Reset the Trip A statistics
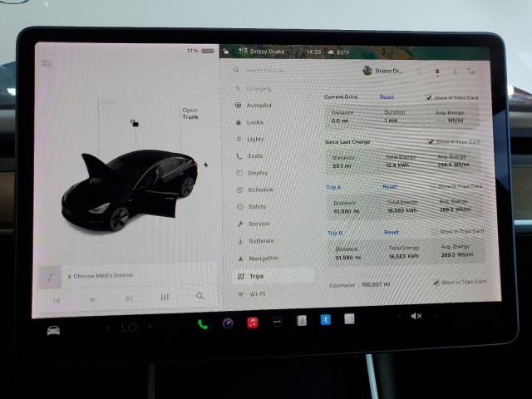Screen dimensions: 532x399 point(389,187)
